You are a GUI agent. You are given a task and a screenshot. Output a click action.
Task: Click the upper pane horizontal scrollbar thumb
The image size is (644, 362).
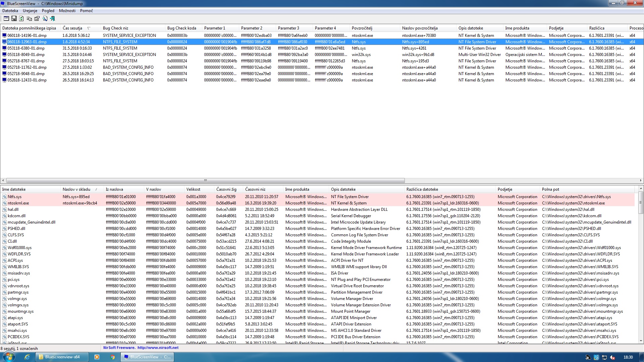point(205,180)
